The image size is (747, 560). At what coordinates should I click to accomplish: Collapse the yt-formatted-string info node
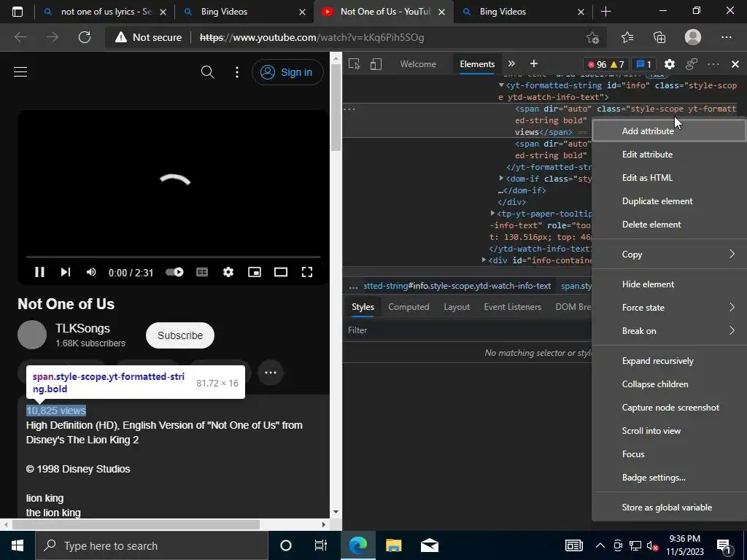[x=501, y=85]
